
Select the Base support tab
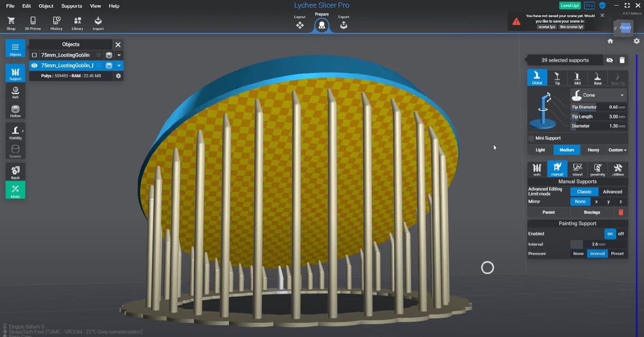point(598,78)
